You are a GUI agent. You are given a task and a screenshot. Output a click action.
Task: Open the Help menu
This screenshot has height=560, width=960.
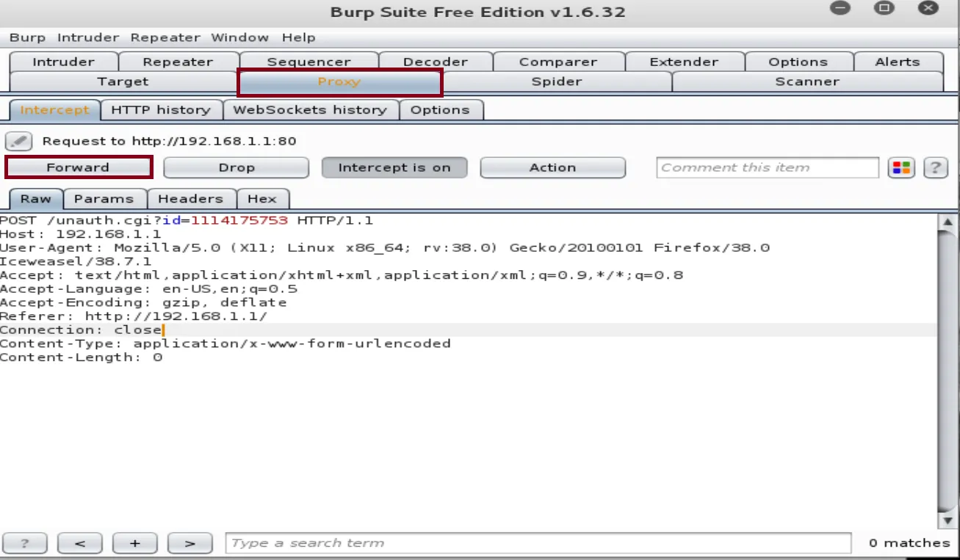298,37
